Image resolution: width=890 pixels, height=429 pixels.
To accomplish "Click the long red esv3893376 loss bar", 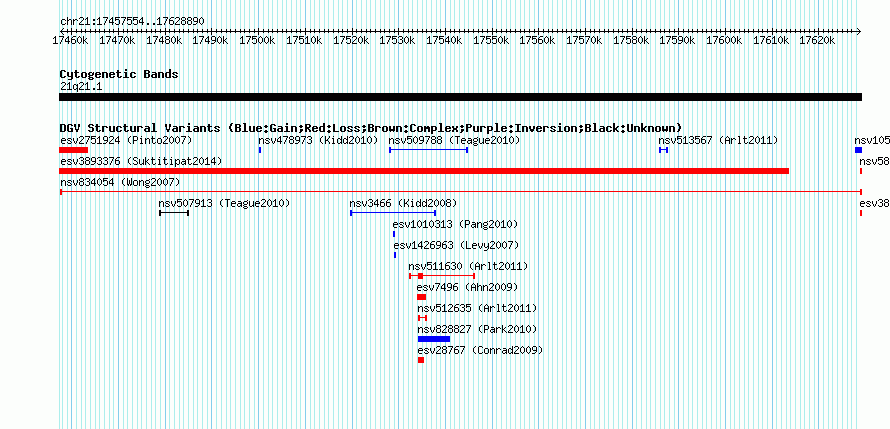I will click(424, 171).
